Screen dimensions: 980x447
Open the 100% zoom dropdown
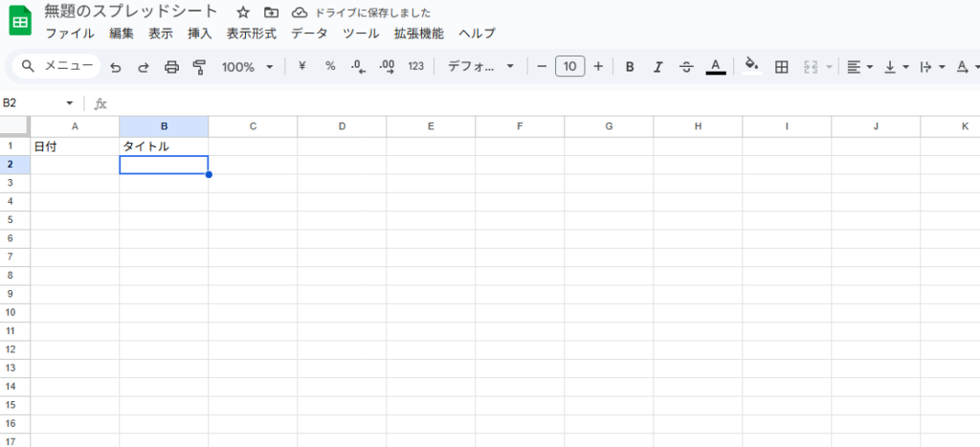[x=247, y=67]
